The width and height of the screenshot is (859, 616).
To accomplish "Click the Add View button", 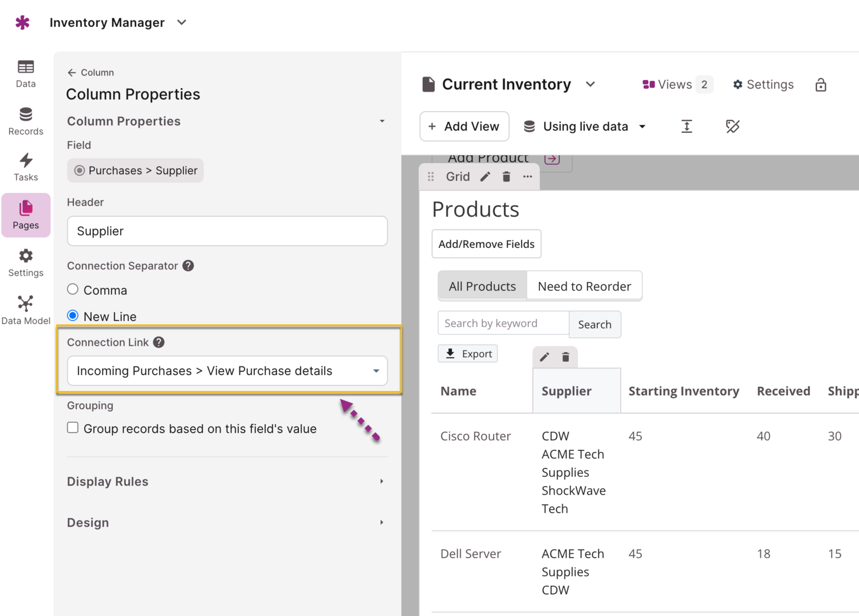I will click(464, 127).
